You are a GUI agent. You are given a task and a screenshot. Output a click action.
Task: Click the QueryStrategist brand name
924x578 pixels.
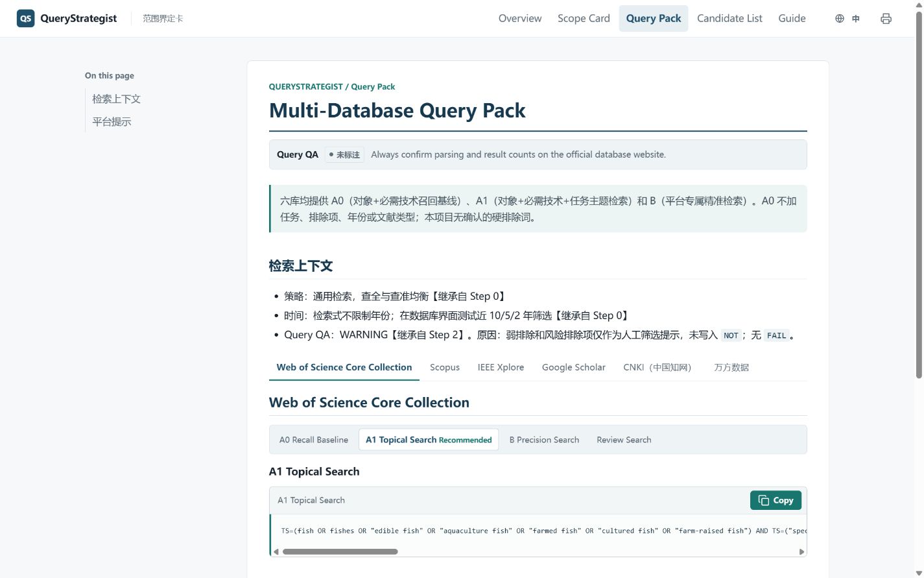pos(78,18)
